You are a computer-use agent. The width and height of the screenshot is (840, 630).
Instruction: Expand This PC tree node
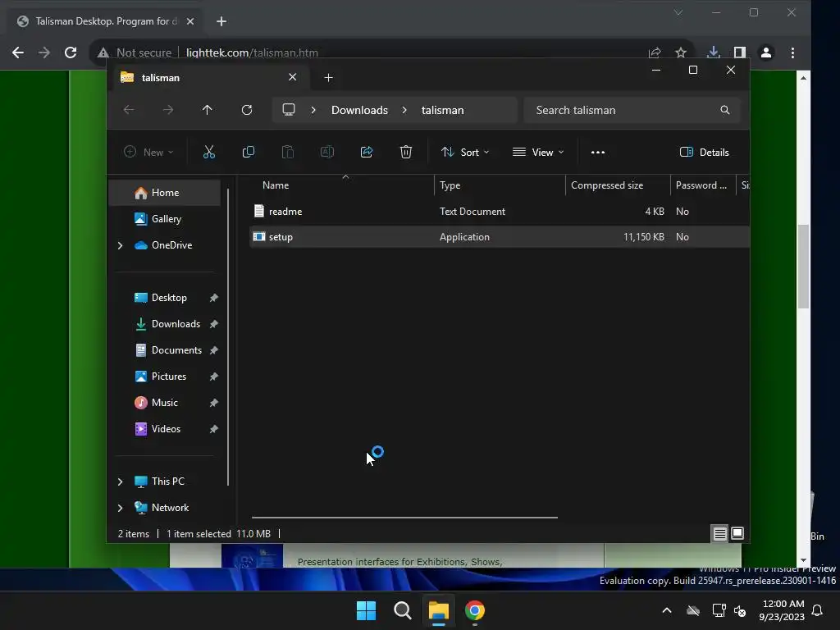120,482
